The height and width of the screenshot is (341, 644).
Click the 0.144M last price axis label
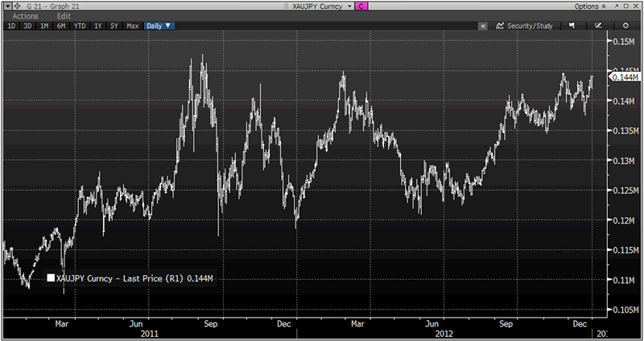point(624,76)
